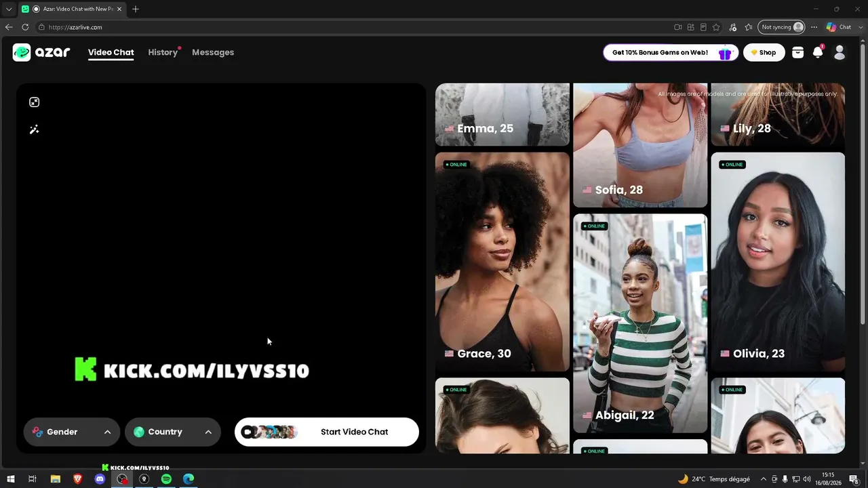Reload the page
868x488 pixels.
click(25, 27)
